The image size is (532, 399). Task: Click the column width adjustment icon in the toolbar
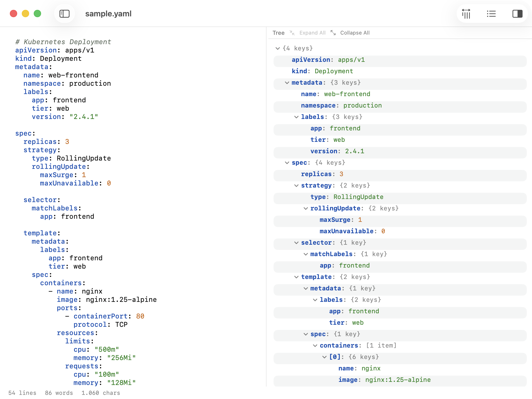pos(466,14)
